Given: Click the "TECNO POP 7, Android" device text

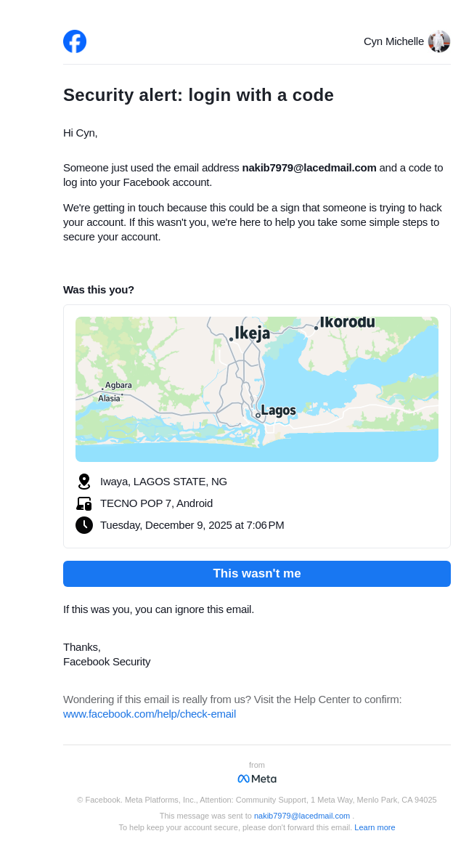Looking at the screenshot, I should (156, 503).
